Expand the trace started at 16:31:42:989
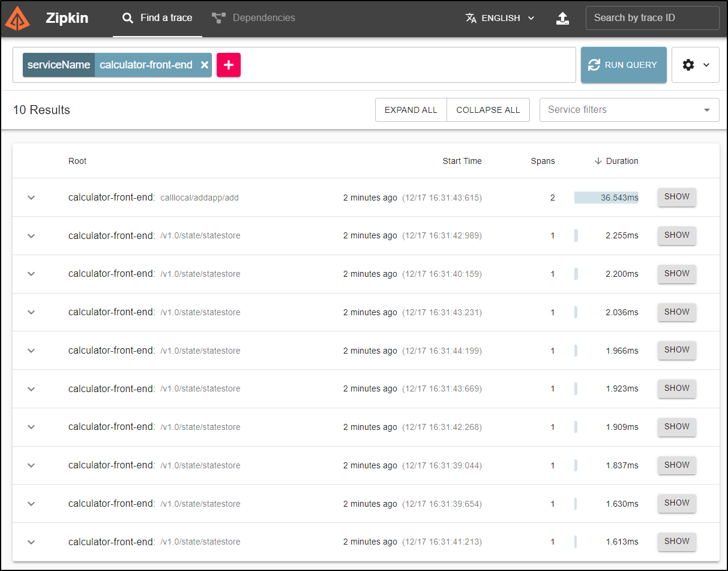728x571 pixels. pos(32,236)
